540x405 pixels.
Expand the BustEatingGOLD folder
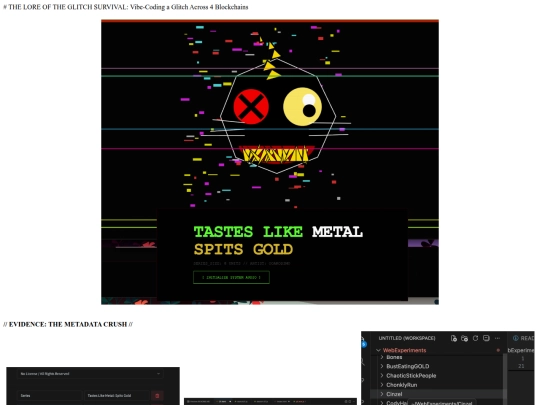(382, 366)
